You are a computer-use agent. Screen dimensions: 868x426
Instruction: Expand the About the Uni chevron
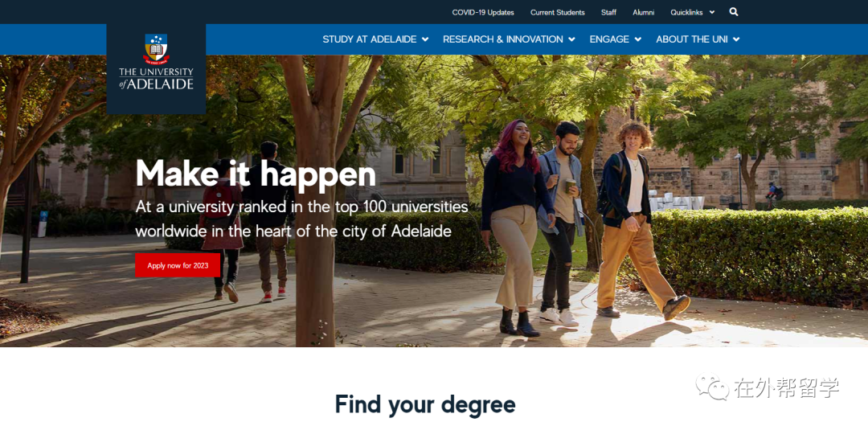pyautogui.click(x=735, y=39)
